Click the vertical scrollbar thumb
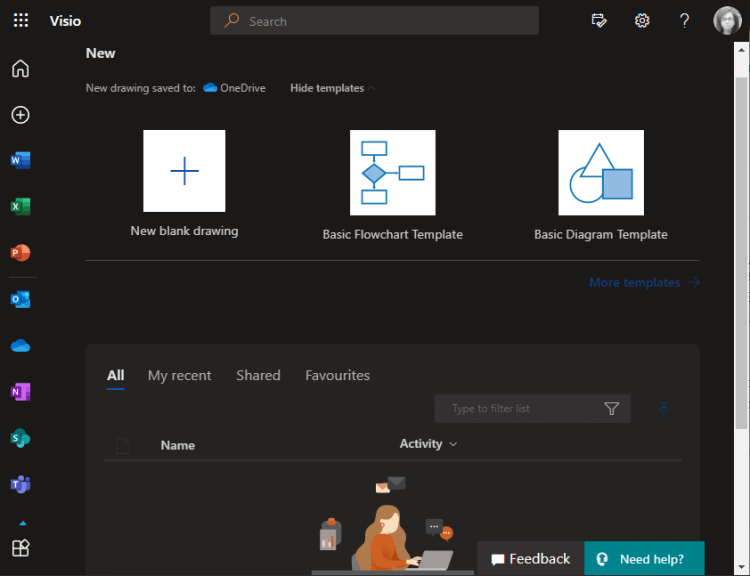This screenshot has height=576, width=750. [741, 252]
